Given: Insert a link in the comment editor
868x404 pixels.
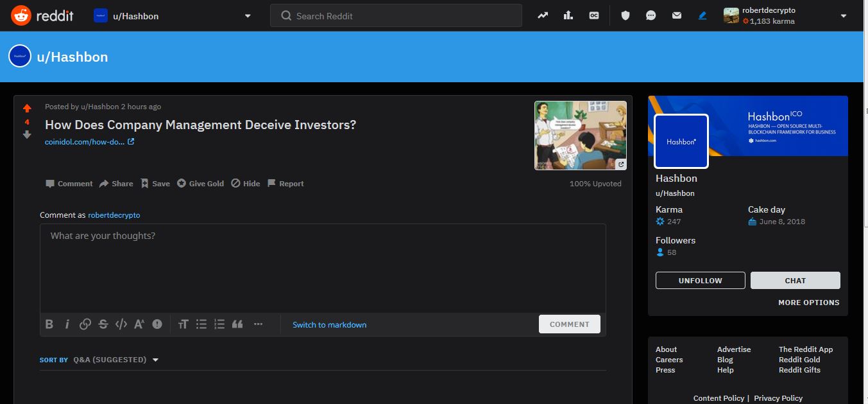Looking at the screenshot, I should pos(85,324).
